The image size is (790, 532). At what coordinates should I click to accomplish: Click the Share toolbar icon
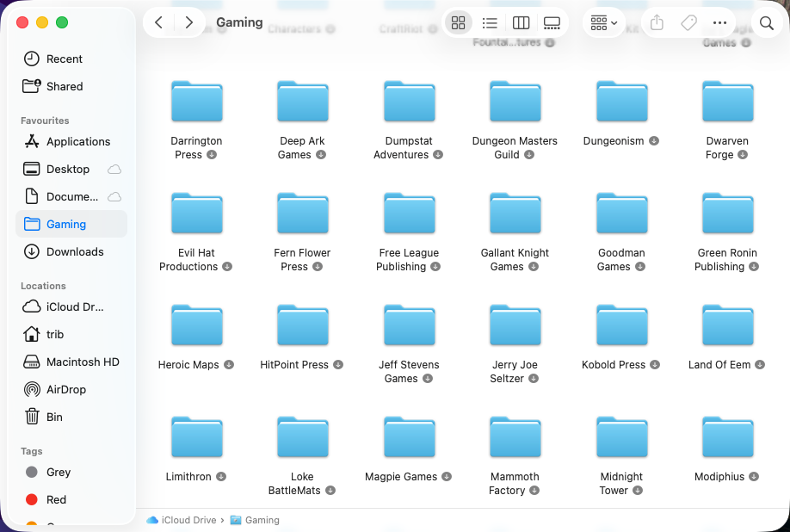click(657, 22)
